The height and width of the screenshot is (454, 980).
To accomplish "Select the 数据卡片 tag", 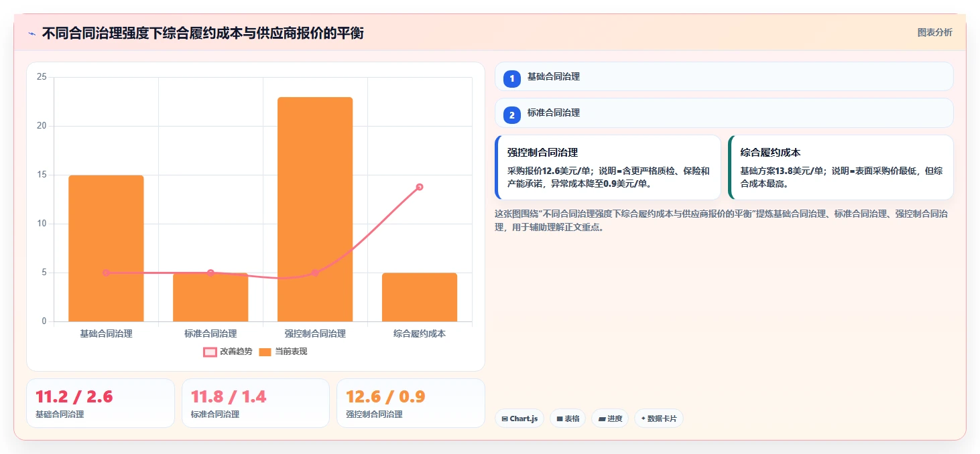I will (659, 419).
